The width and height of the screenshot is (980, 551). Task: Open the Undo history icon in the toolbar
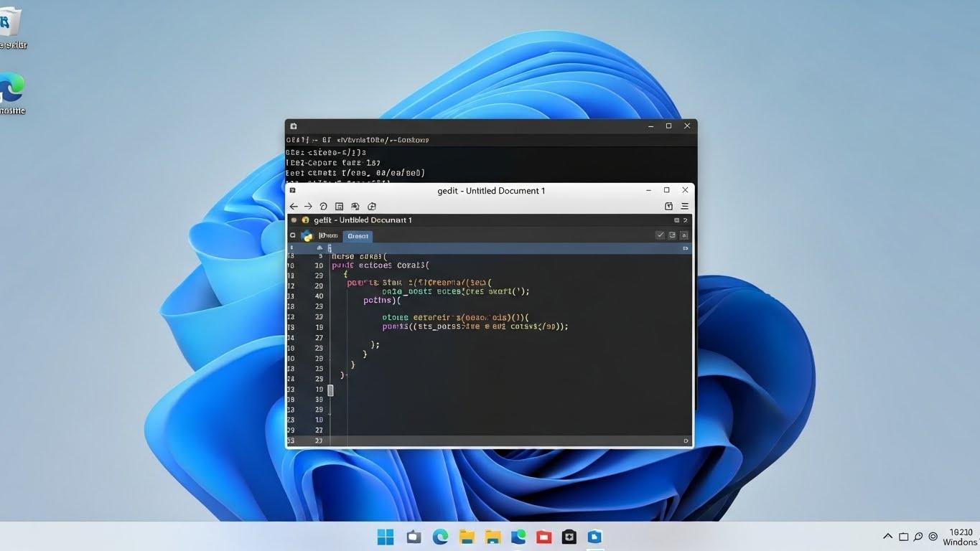tap(323, 206)
